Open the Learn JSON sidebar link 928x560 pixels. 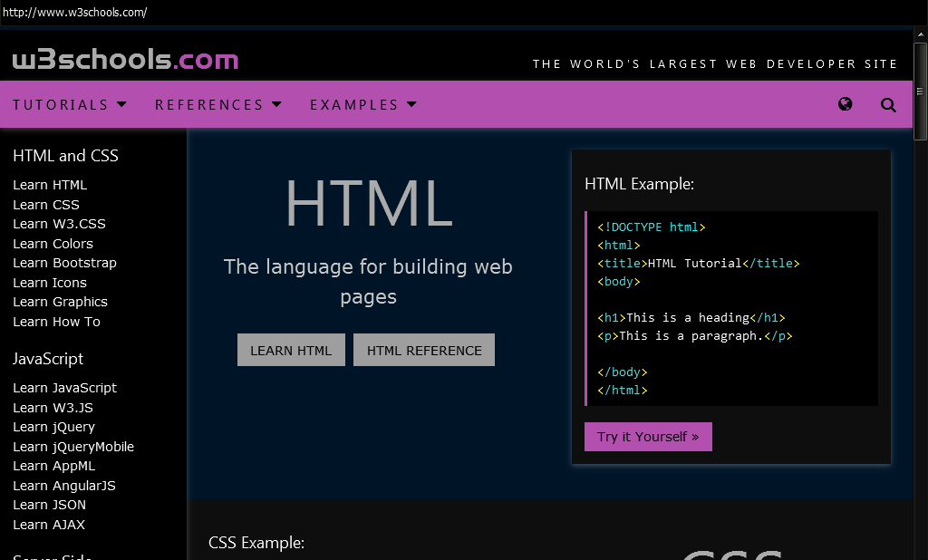click(x=49, y=505)
